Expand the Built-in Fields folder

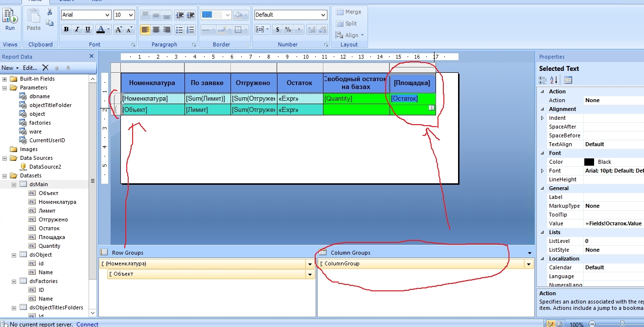click(x=5, y=79)
